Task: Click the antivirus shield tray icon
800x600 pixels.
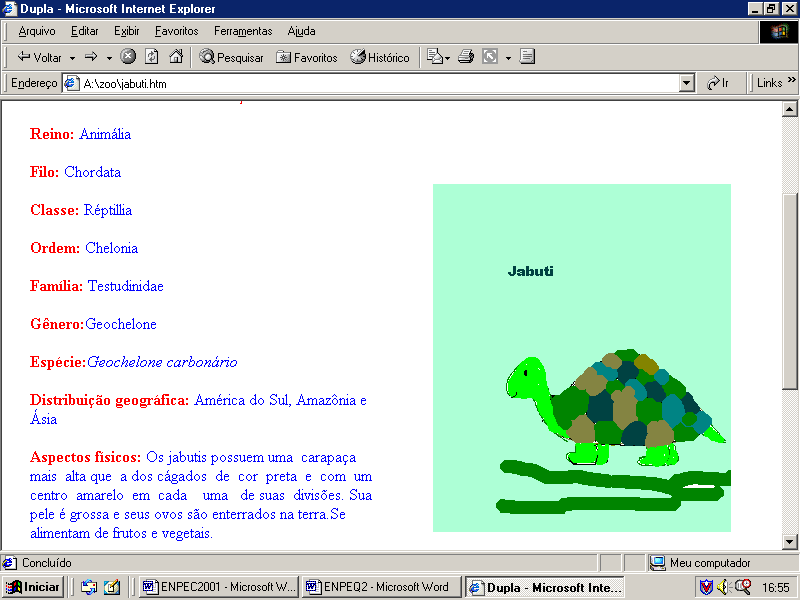Action: 706,587
